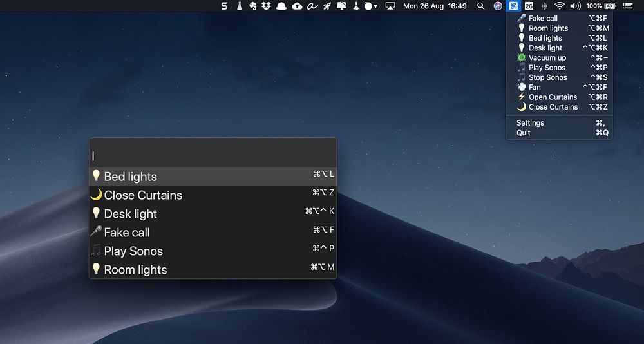Open the volume control icon
The image size is (644, 344).
[575, 6]
